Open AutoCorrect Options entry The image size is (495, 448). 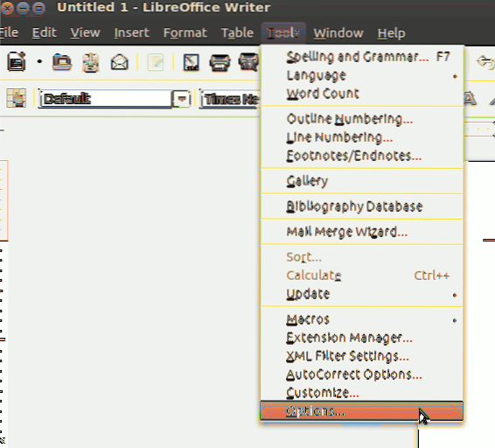click(362, 374)
